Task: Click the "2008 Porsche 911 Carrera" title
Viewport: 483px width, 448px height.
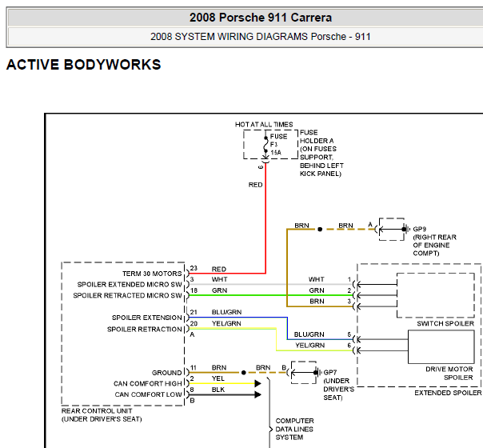Action: click(x=260, y=18)
